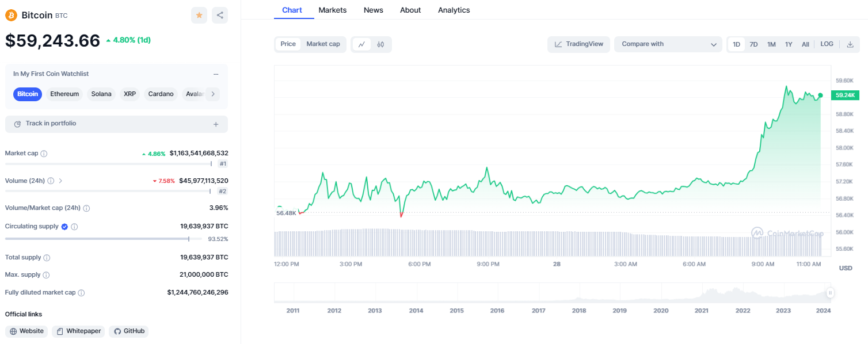Click the 21,000,000 BTC max supply value

[x=204, y=275]
